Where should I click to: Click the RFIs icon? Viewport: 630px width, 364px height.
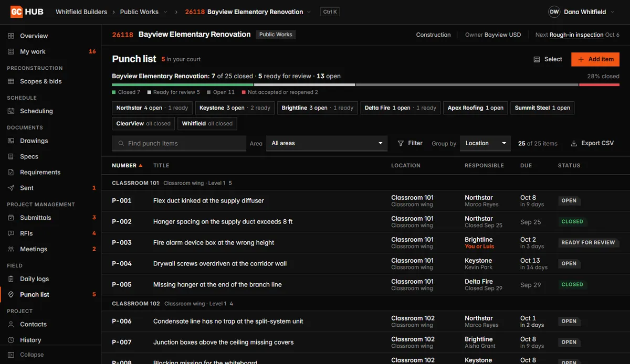point(11,233)
